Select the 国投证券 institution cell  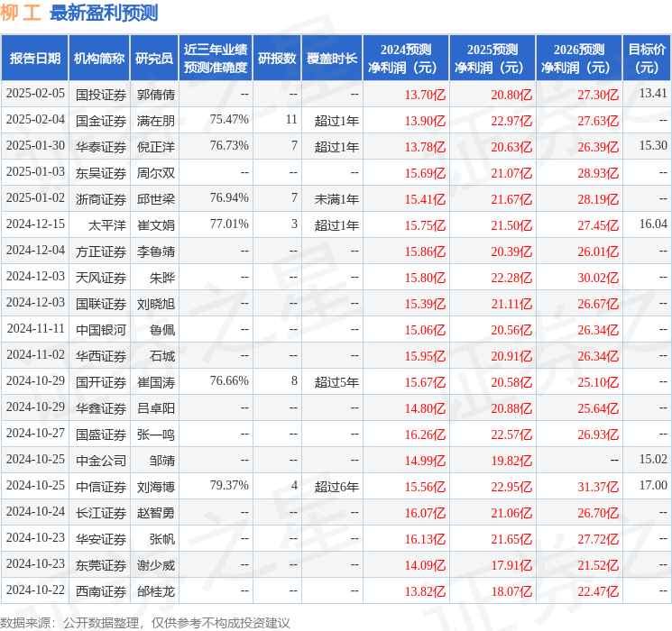(x=101, y=95)
